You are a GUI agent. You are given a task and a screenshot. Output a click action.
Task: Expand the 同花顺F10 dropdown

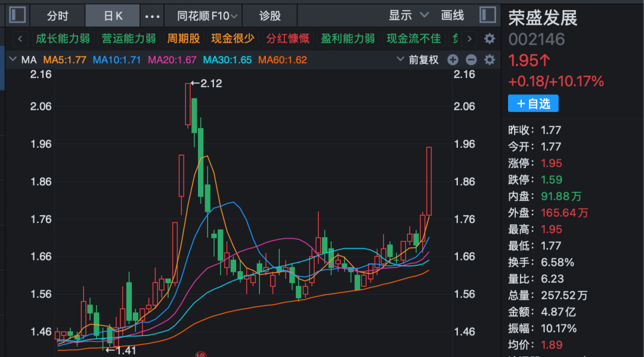208,16
